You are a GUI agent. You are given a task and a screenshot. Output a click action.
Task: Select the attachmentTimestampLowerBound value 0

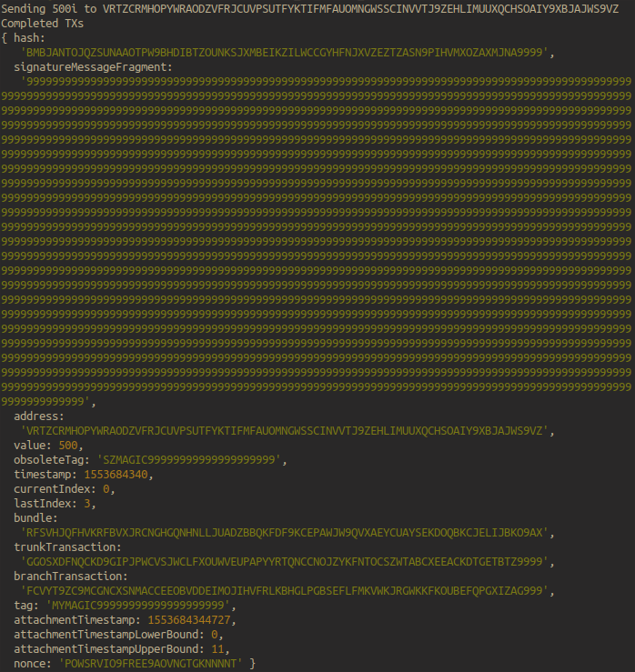tap(215, 635)
